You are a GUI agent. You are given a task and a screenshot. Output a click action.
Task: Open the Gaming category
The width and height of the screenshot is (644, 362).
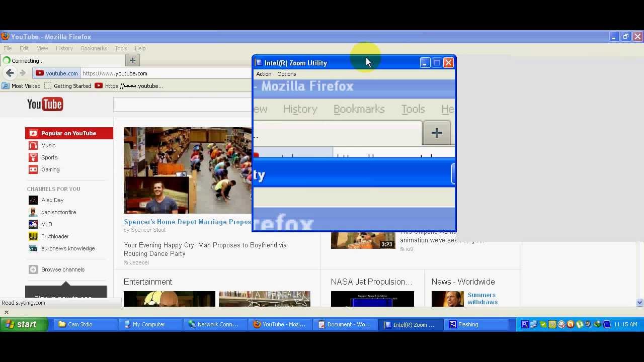pyautogui.click(x=50, y=169)
